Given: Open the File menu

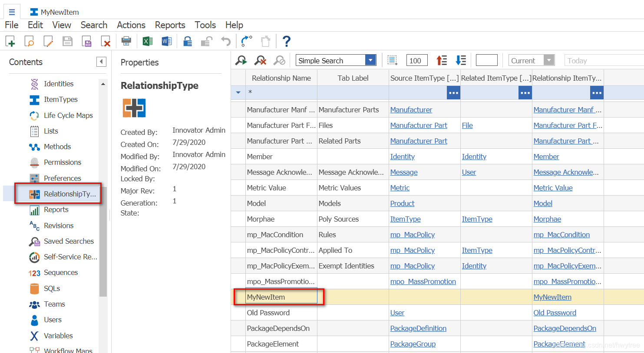Looking at the screenshot, I should coord(11,25).
